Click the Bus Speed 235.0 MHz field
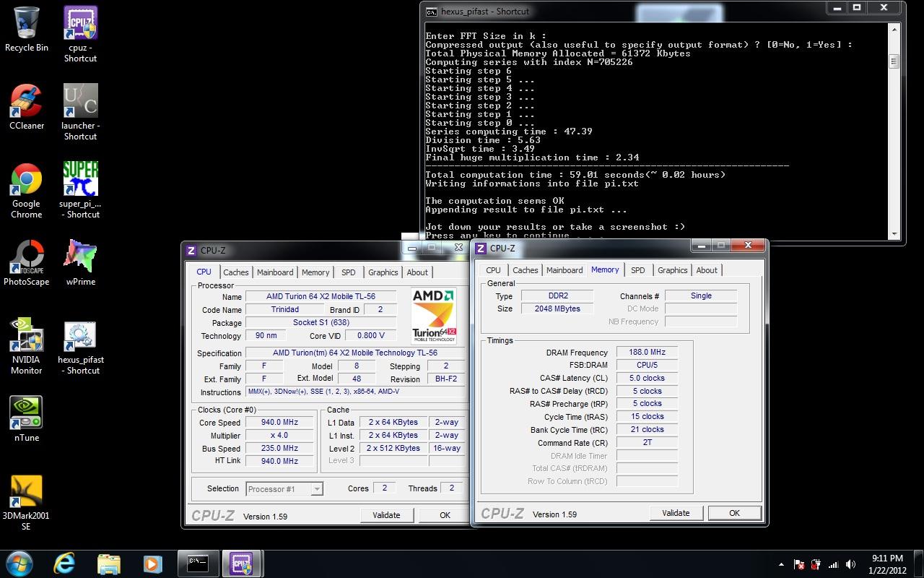 click(279, 449)
